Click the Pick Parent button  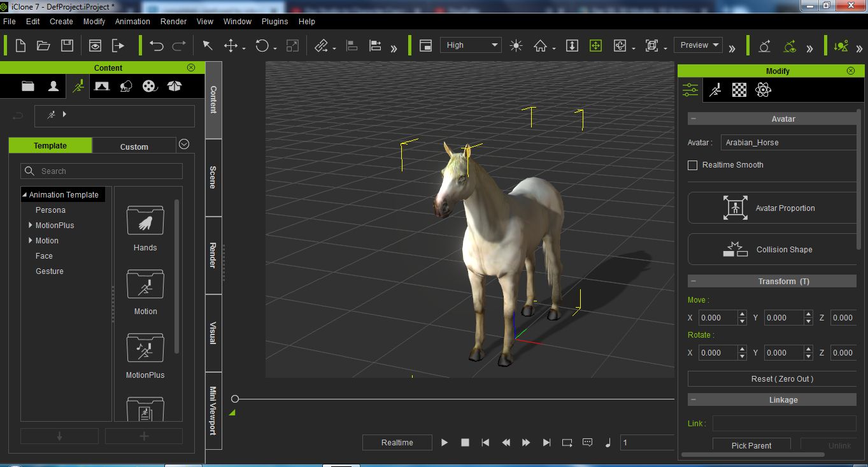click(751, 445)
